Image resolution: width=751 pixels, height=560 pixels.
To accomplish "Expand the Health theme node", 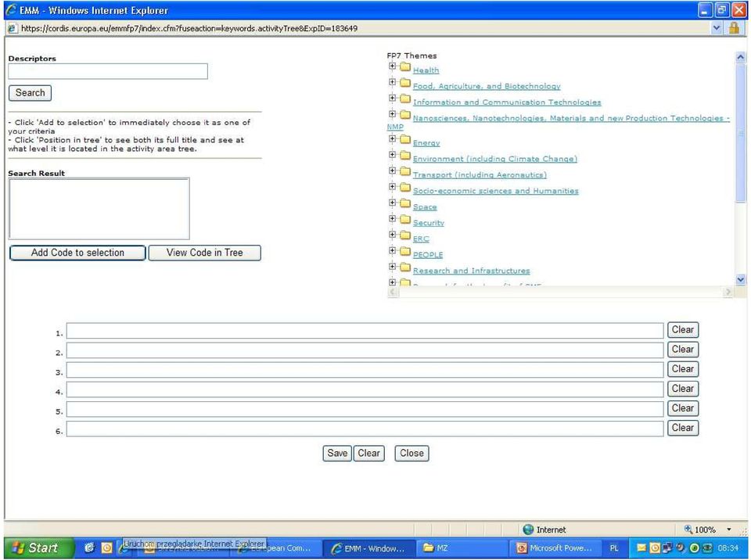I will coord(392,66).
